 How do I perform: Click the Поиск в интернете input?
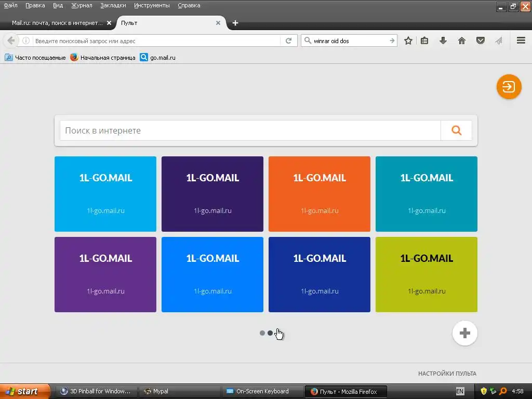pos(250,130)
